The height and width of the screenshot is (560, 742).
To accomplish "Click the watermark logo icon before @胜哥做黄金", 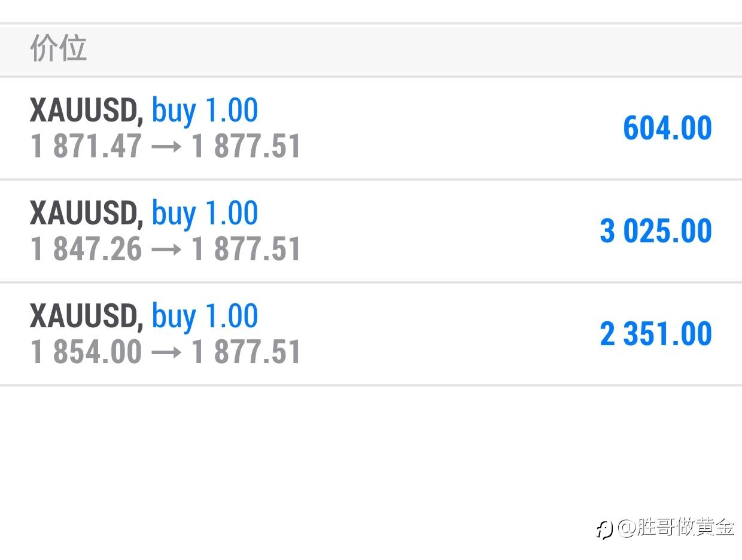I will tap(604, 529).
